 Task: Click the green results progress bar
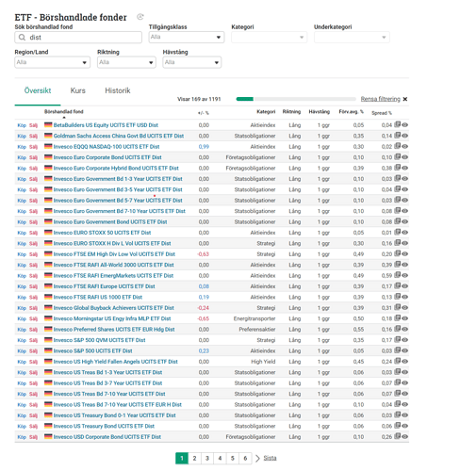(x=245, y=99)
